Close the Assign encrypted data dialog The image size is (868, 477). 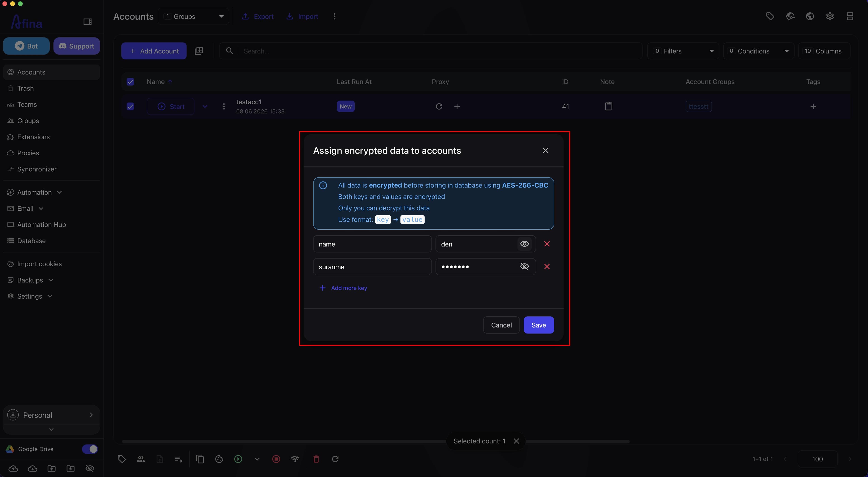coord(545,150)
